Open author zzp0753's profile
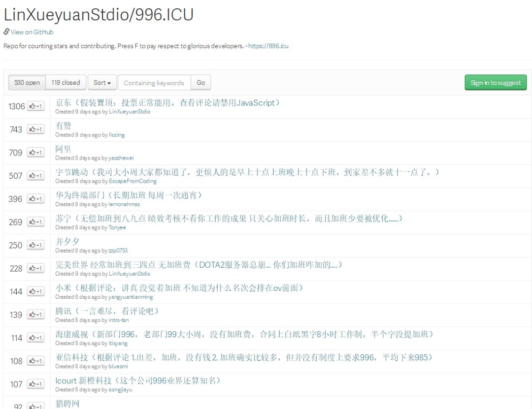Image resolution: width=532 pixels, height=409 pixels. pos(118,251)
